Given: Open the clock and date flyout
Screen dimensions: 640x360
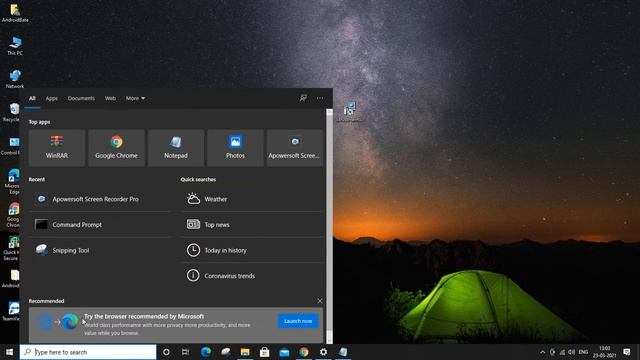Looking at the screenshot, I should (x=604, y=352).
